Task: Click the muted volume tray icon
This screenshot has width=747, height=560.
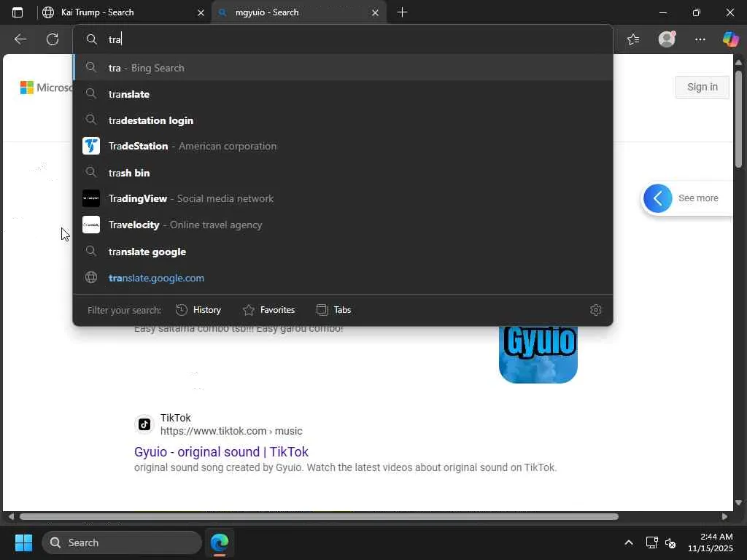Action: 671,542
